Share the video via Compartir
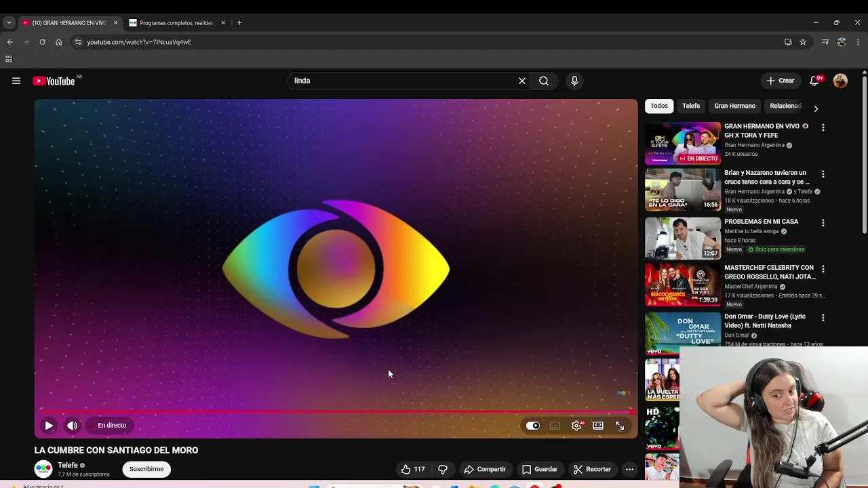This screenshot has height=488, width=868. click(x=485, y=469)
